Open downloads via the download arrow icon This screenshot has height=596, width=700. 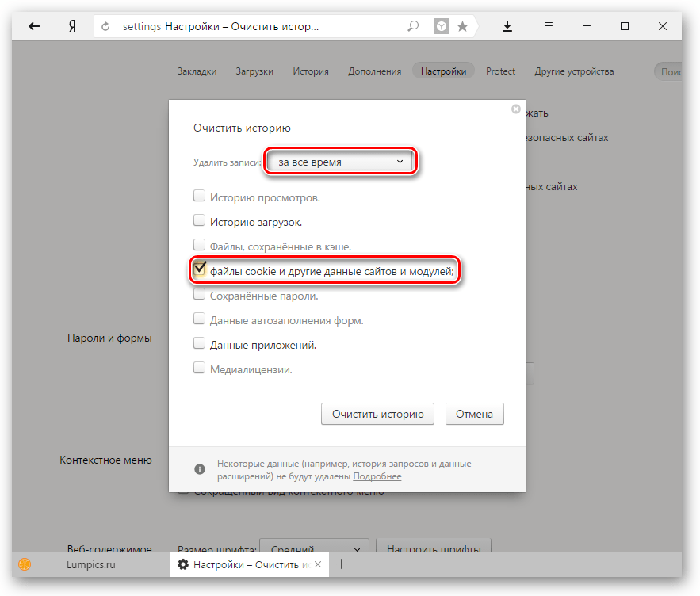(507, 26)
